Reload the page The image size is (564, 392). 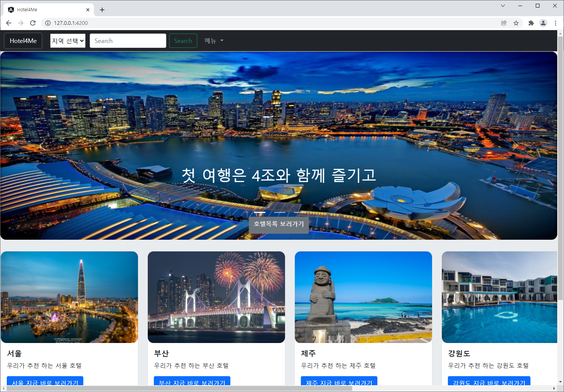(33, 23)
